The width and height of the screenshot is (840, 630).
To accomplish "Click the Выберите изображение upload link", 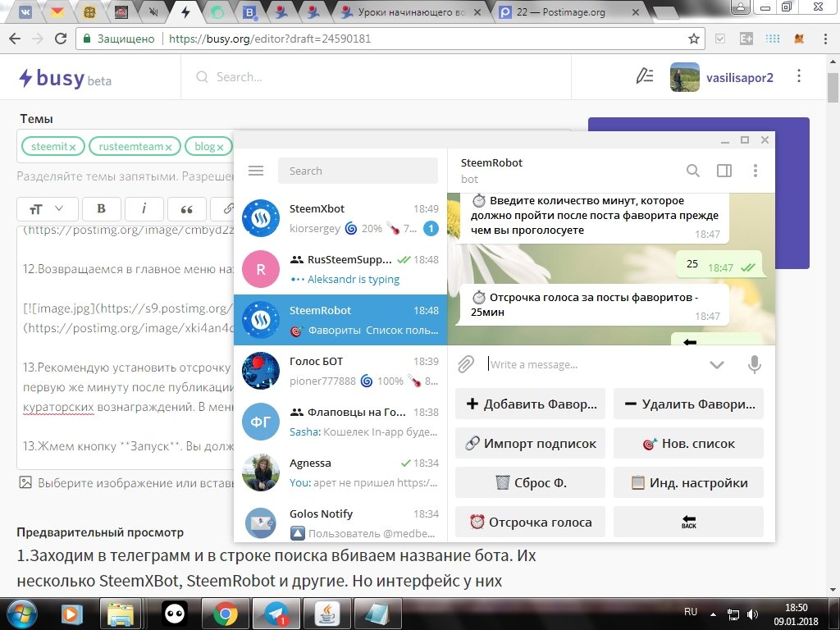I will [x=126, y=482].
